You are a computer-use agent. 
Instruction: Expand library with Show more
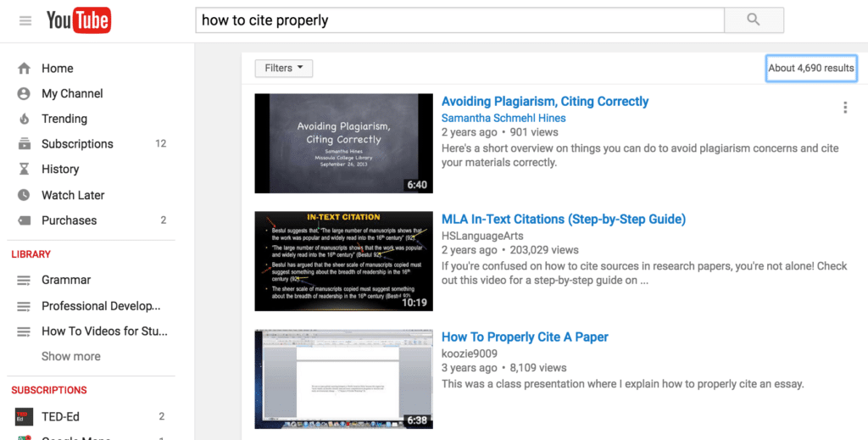(71, 356)
